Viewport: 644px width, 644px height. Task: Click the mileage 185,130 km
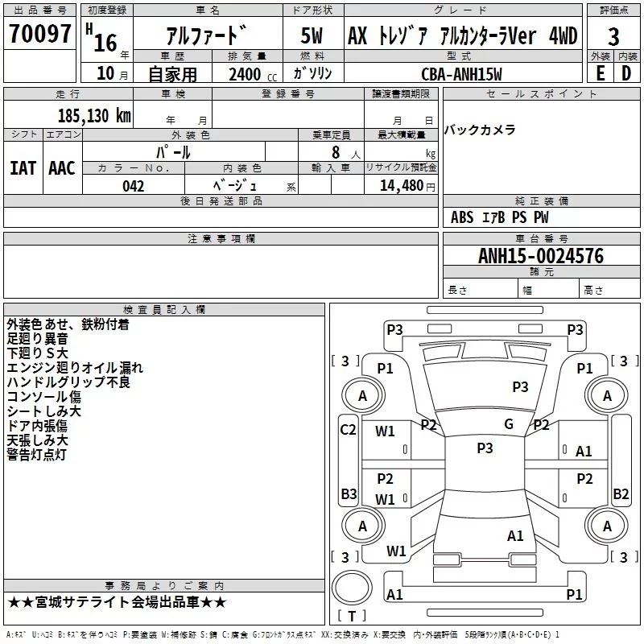[x=94, y=115]
